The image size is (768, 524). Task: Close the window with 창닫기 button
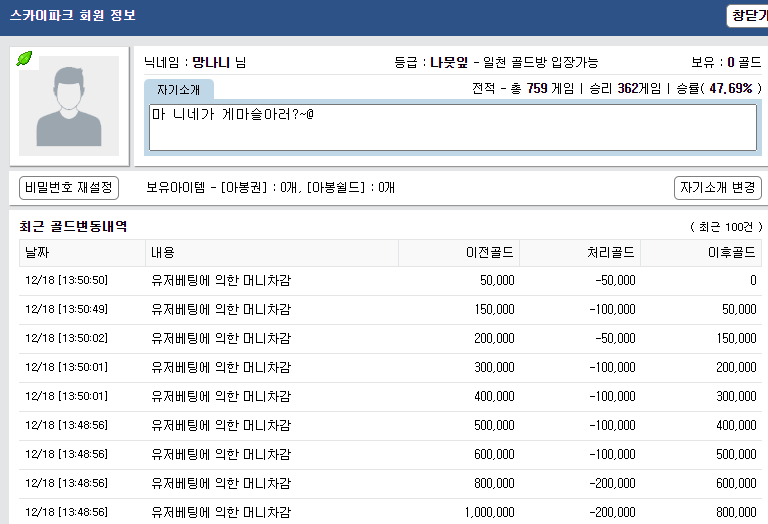(x=747, y=16)
